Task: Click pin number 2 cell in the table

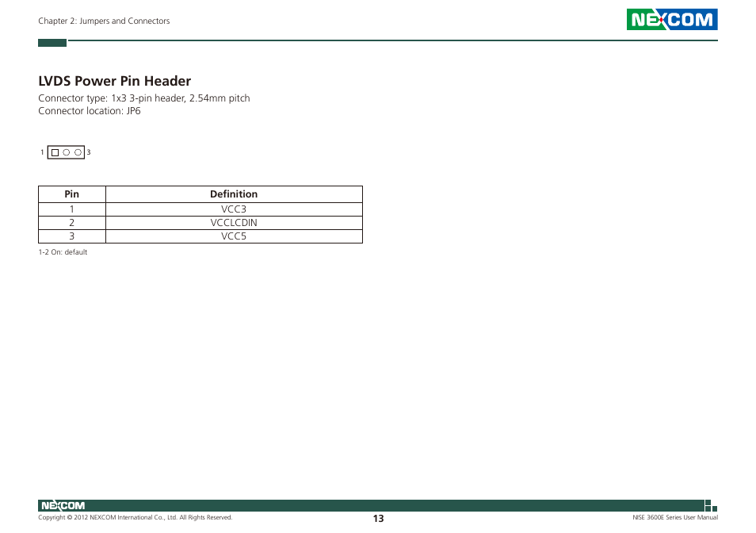Action: 72,223
